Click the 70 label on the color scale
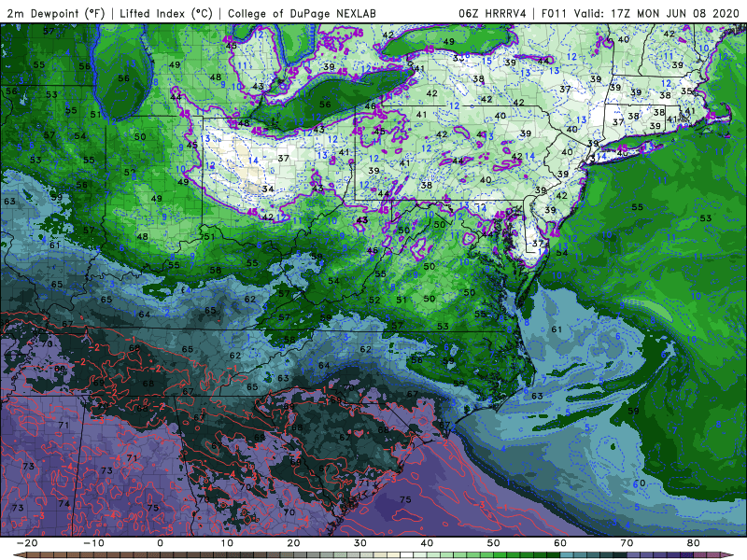The height and width of the screenshot is (560, 747). (x=627, y=542)
